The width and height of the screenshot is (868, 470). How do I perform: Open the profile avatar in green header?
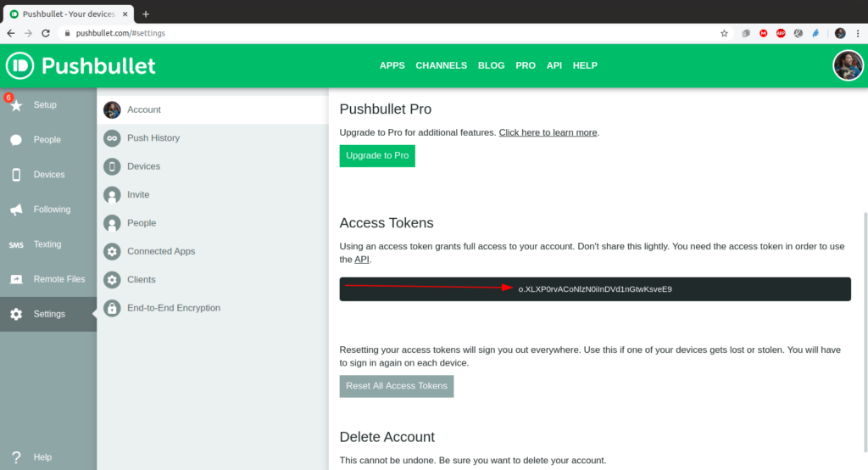coord(848,65)
